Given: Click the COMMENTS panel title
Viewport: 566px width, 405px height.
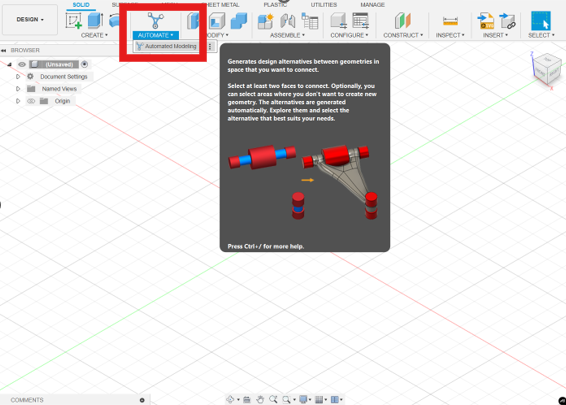Looking at the screenshot, I should pyautogui.click(x=27, y=400).
